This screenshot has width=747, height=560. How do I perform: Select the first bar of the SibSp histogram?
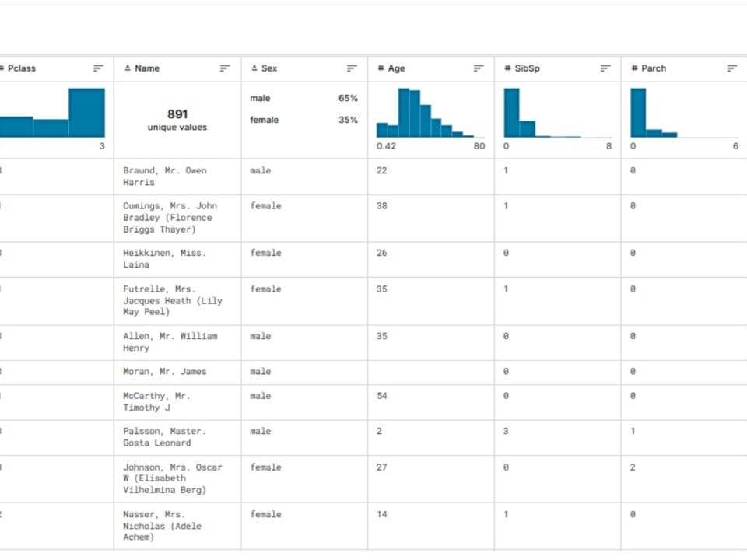511,113
